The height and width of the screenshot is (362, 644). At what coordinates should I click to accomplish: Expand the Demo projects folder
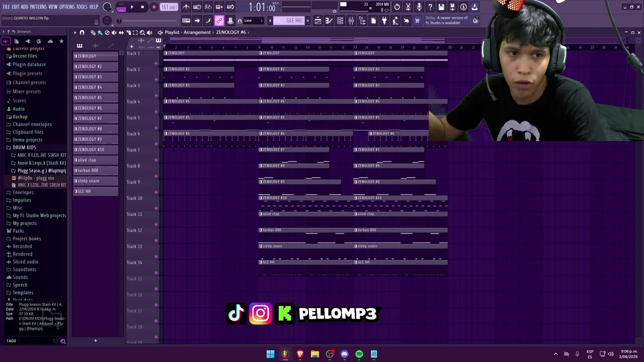(x=27, y=140)
